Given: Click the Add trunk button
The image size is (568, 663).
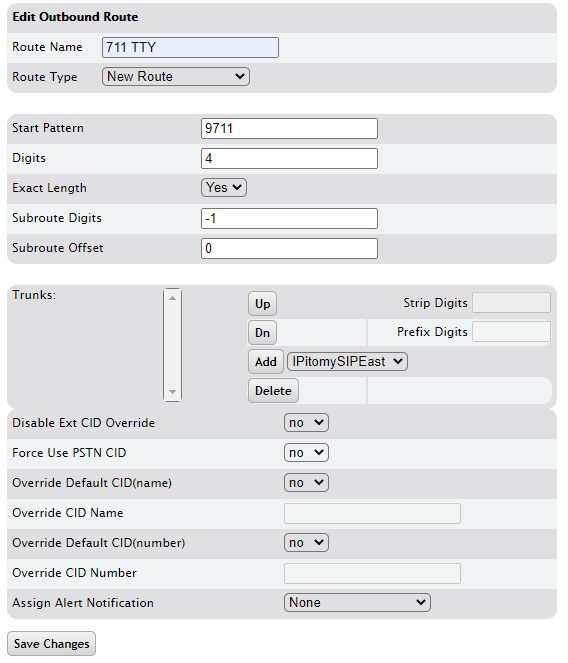Looking at the screenshot, I should [266, 362].
